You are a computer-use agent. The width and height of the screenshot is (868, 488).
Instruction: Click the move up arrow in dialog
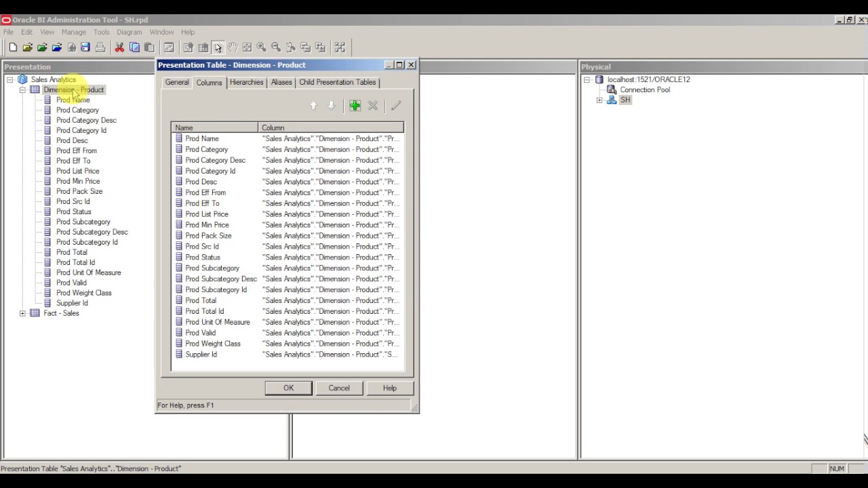313,106
